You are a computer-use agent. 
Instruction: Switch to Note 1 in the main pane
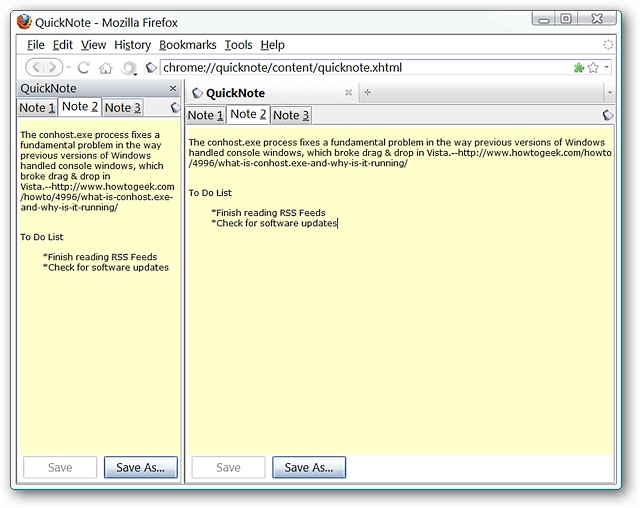pos(205,115)
